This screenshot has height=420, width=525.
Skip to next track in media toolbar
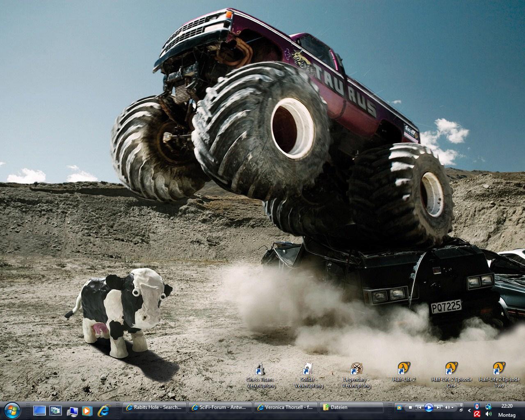[x=438, y=407]
